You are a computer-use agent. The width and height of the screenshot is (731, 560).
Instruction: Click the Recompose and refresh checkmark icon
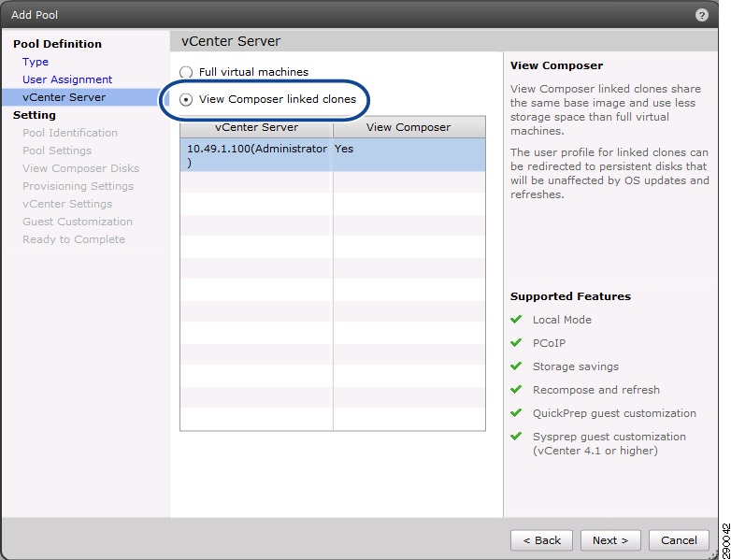click(516, 389)
